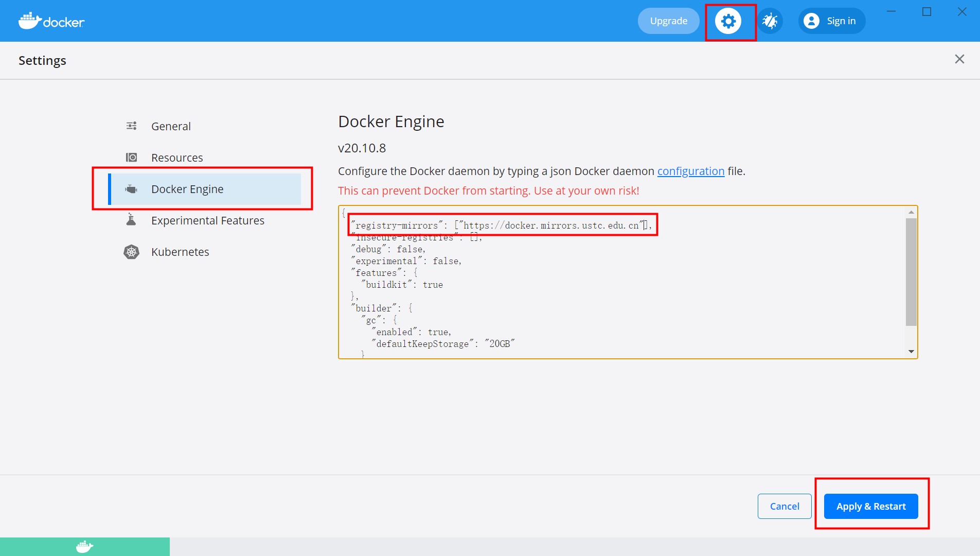Click the "experimental": false line
Screen dimensions: 980x556
pyautogui.click(x=406, y=261)
